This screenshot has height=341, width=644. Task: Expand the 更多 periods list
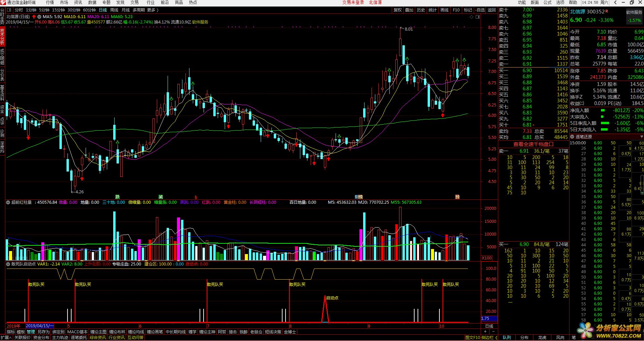[x=153, y=10]
